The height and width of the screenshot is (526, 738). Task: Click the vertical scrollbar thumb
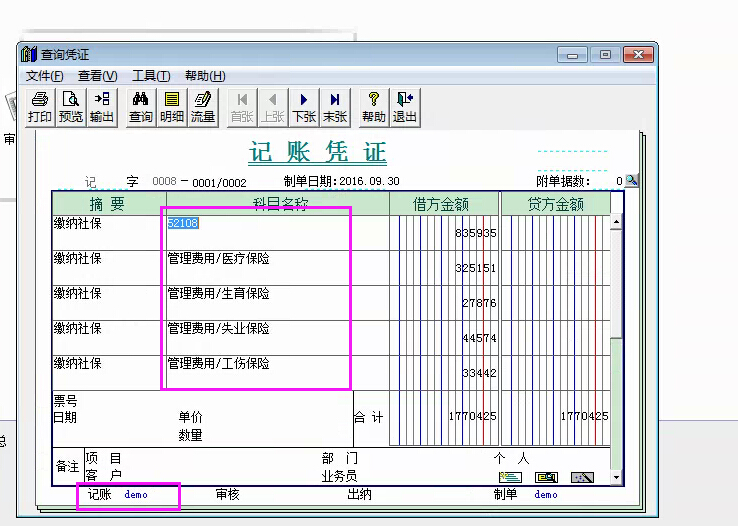click(616, 283)
